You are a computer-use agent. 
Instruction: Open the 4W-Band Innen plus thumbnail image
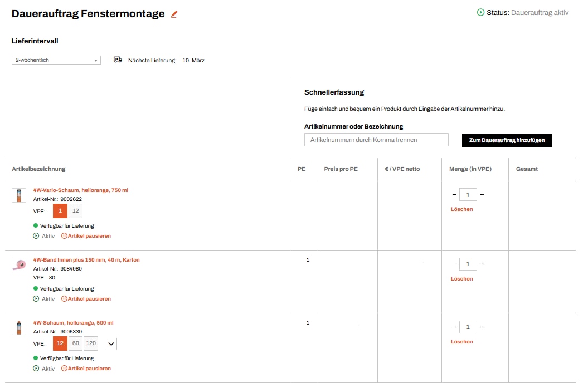click(x=19, y=264)
